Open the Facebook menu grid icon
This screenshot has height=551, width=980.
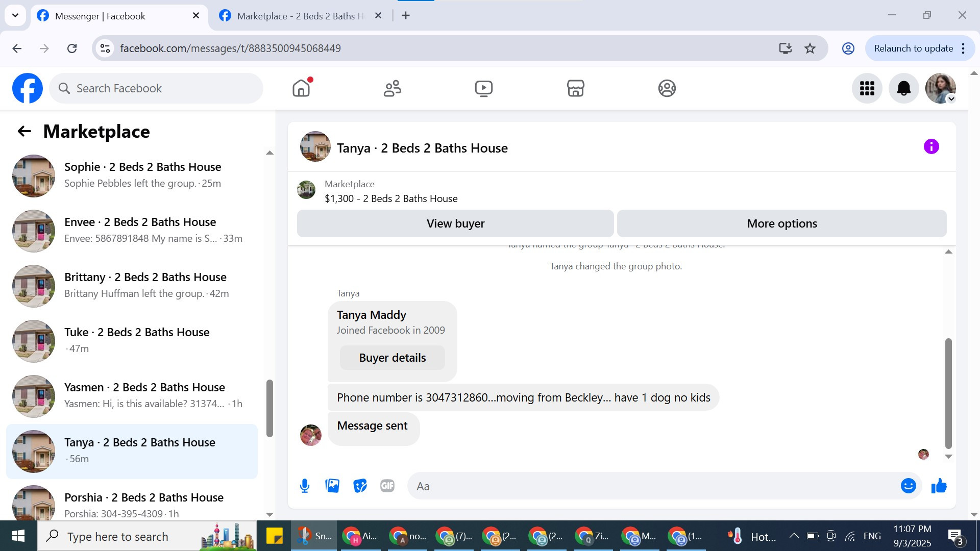point(867,88)
